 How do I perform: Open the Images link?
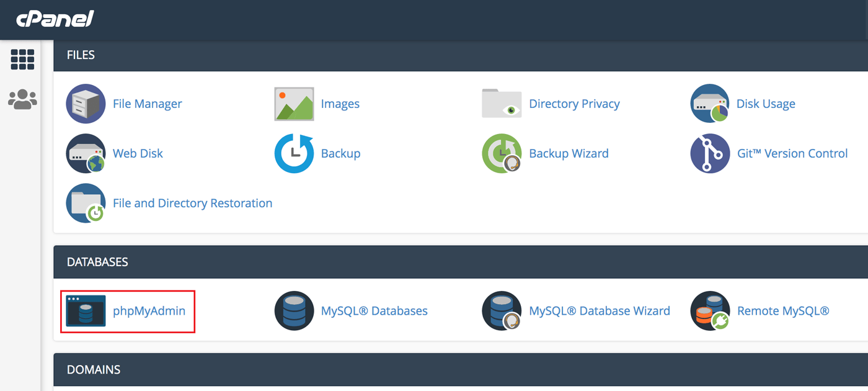point(340,104)
